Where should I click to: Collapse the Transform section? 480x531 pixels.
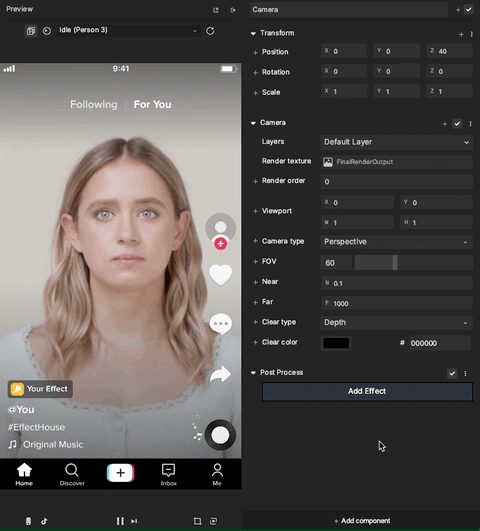pyautogui.click(x=253, y=34)
